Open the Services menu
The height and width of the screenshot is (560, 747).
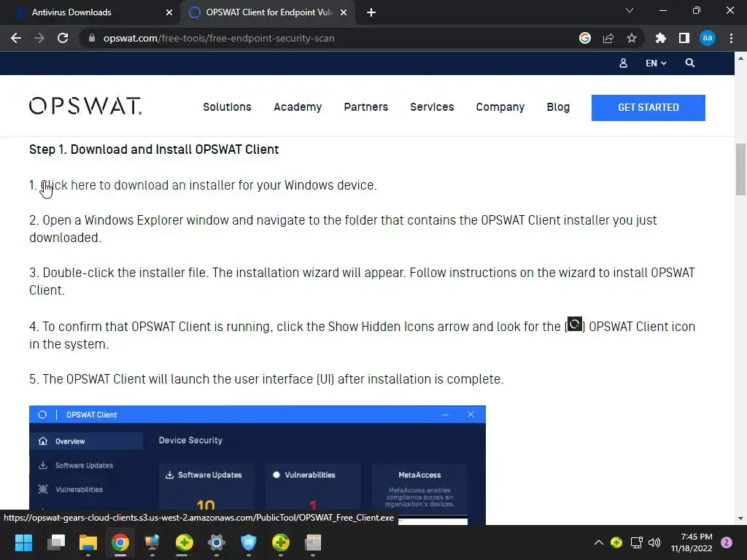tap(432, 107)
